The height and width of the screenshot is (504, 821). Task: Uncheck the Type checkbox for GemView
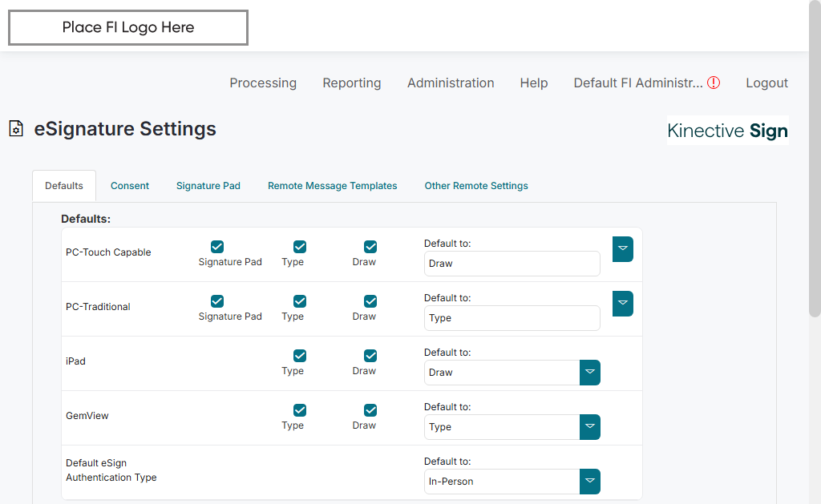(x=300, y=410)
